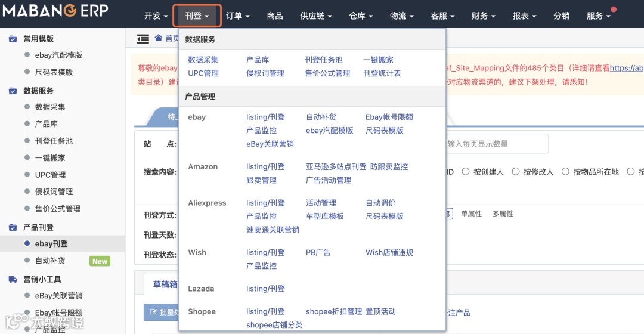Select ebay刊登 in the sidebar

point(51,243)
